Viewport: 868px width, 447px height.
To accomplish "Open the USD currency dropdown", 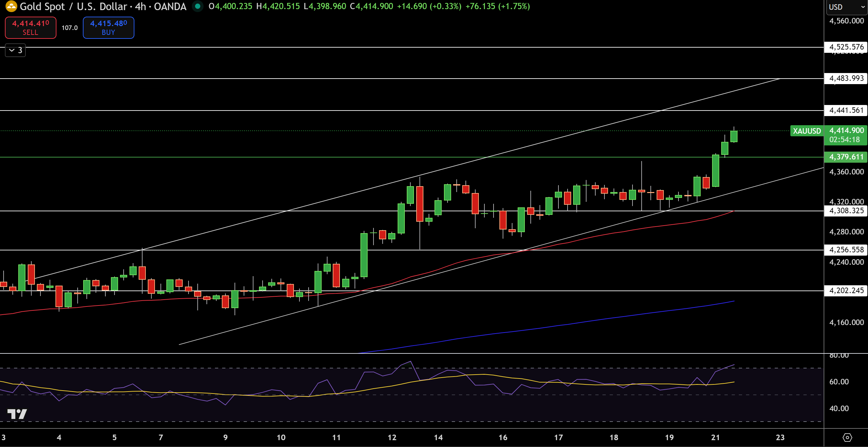I will [x=846, y=7].
